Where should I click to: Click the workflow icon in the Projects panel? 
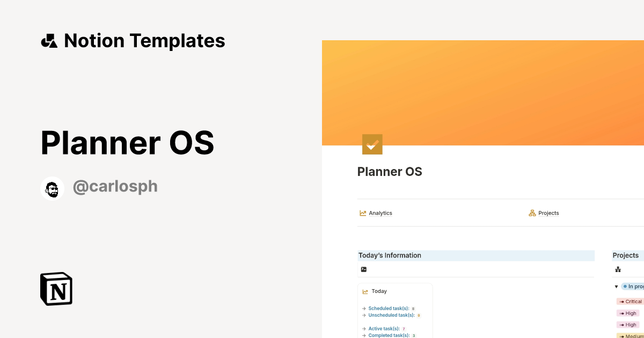(617, 269)
